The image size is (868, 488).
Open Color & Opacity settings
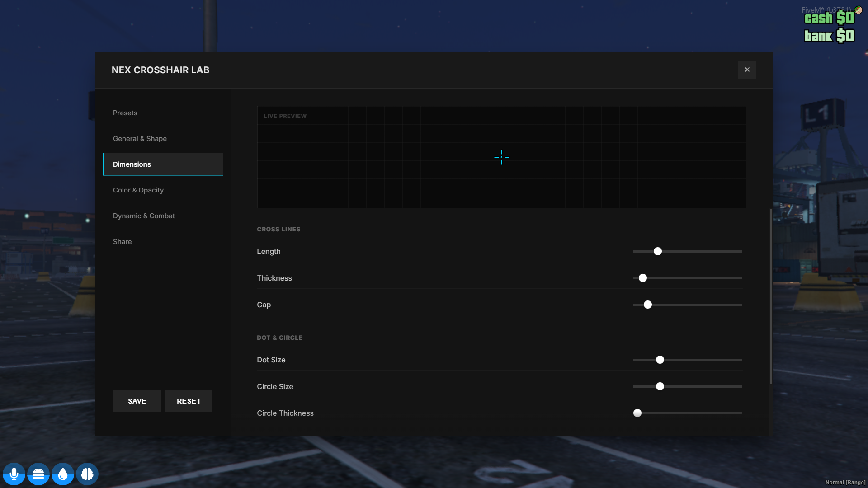[163, 190]
